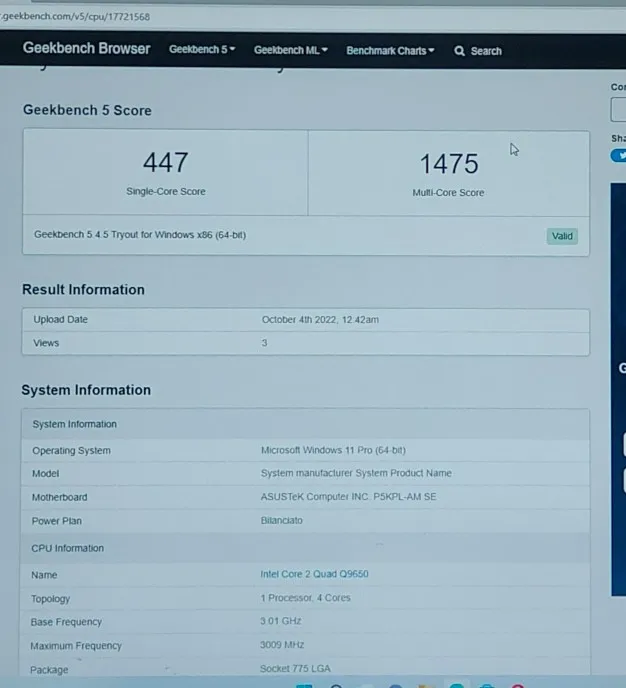Select the multi-core score 1475
Viewport: 626px width, 688px height.
[x=449, y=164]
